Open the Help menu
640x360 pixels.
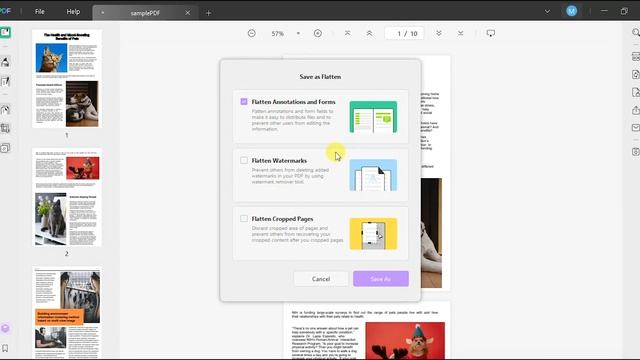(73, 11)
